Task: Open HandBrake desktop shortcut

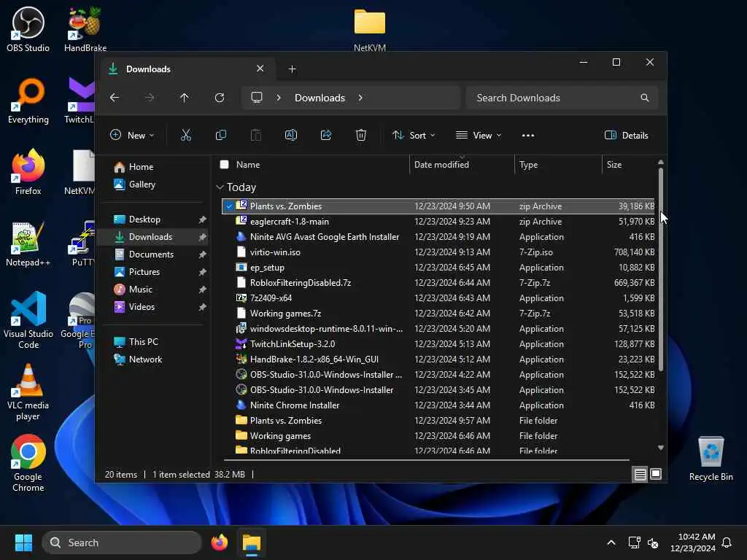Action: 85,29
